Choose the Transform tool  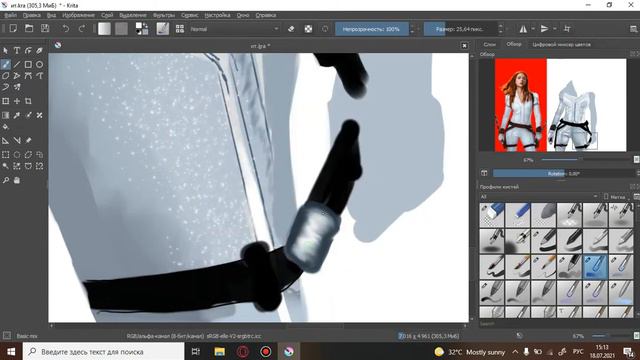coord(6,101)
